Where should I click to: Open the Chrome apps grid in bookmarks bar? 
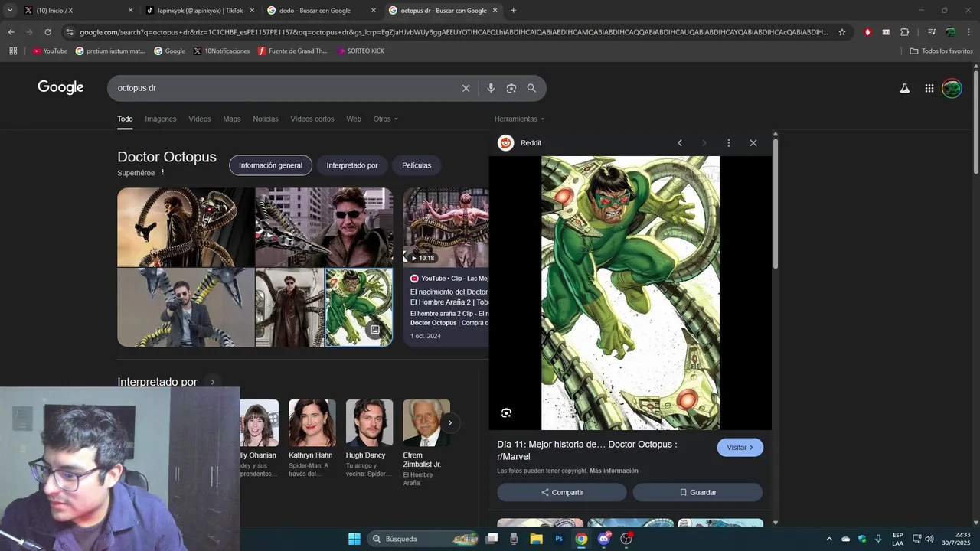pyautogui.click(x=13, y=51)
